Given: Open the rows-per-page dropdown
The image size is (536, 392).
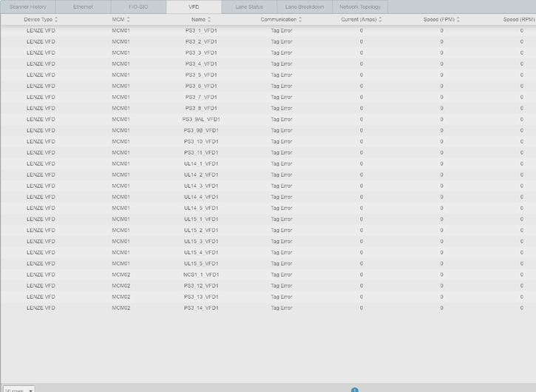Looking at the screenshot, I should 18,389.
